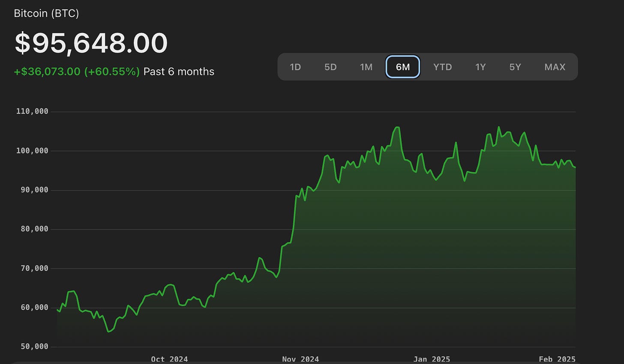Click the 70,000 axis label
Screen dimensions: 624x364
34,269
